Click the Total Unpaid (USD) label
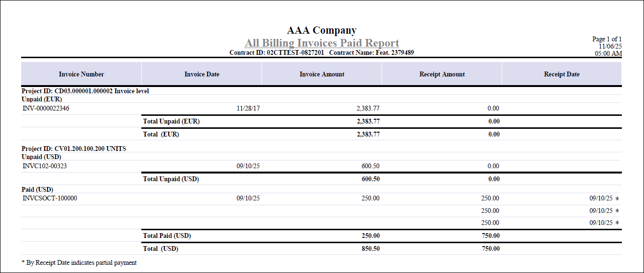The height and width of the screenshot is (273, 644). (x=171, y=179)
